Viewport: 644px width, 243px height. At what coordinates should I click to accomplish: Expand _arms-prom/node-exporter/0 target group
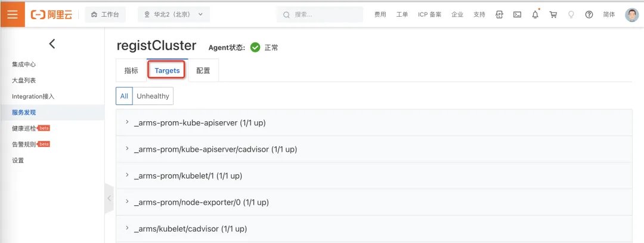coord(374,202)
